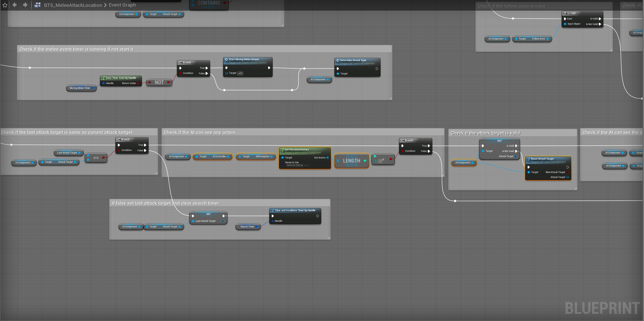Select the Event Graph breadcrumb

coord(122,5)
